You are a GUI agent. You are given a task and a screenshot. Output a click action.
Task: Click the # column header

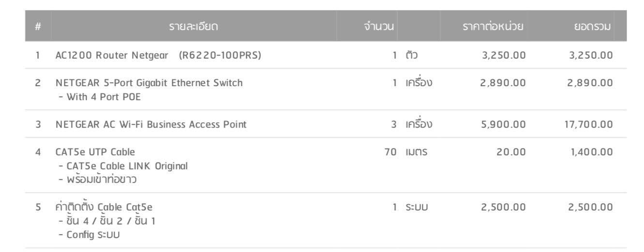point(38,27)
